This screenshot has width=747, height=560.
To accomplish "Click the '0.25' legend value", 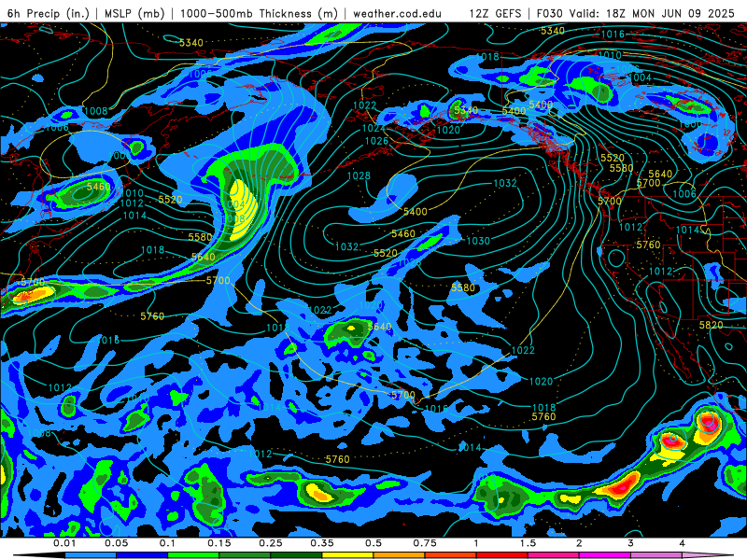I will click(270, 543).
